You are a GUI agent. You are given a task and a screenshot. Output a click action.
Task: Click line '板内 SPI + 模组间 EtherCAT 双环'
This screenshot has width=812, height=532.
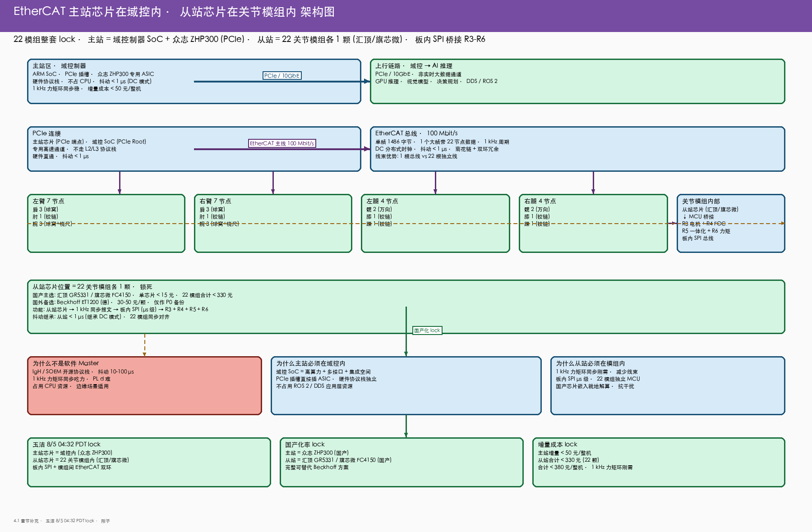click(72, 468)
